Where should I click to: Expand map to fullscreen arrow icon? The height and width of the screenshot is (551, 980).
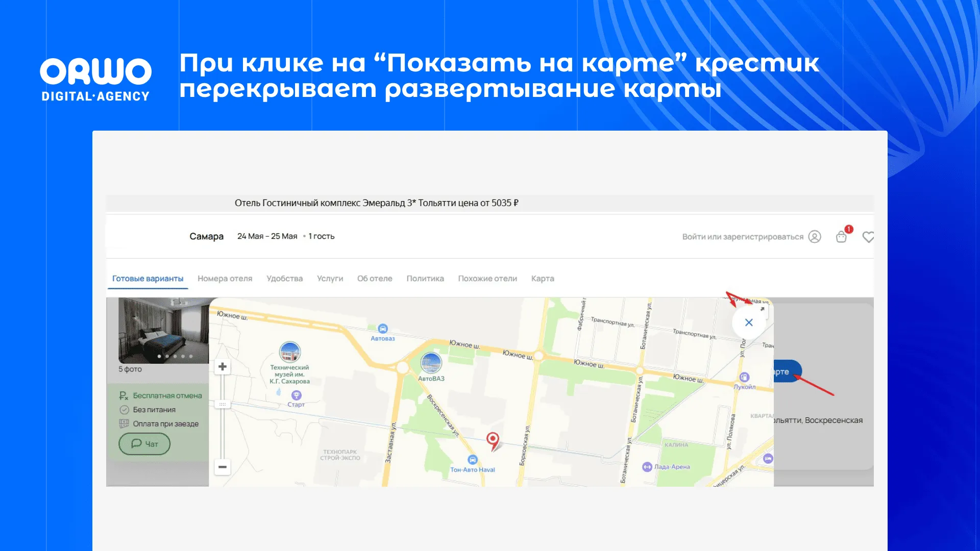click(x=763, y=309)
